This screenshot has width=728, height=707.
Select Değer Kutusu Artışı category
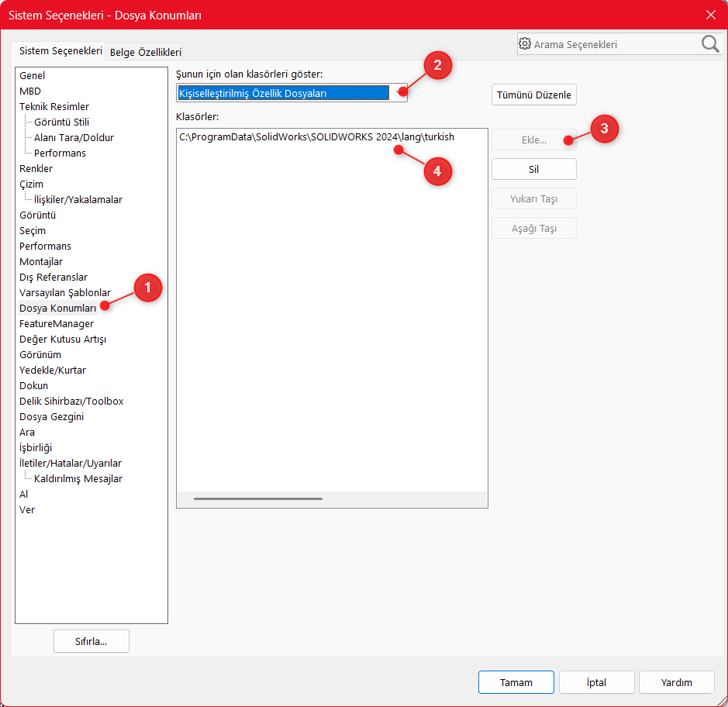pyautogui.click(x=63, y=340)
